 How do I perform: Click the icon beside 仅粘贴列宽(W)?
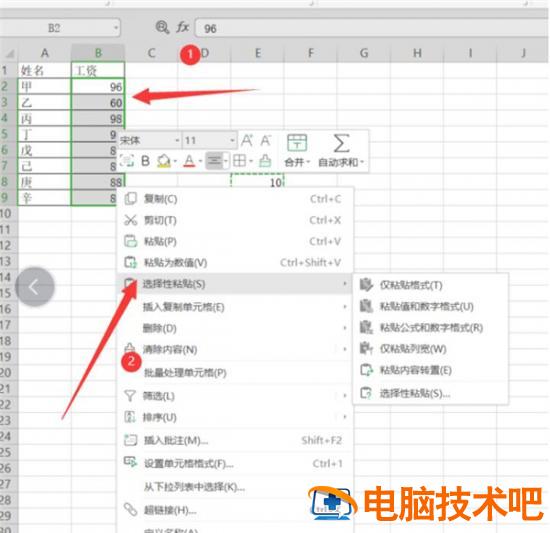coord(366,349)
